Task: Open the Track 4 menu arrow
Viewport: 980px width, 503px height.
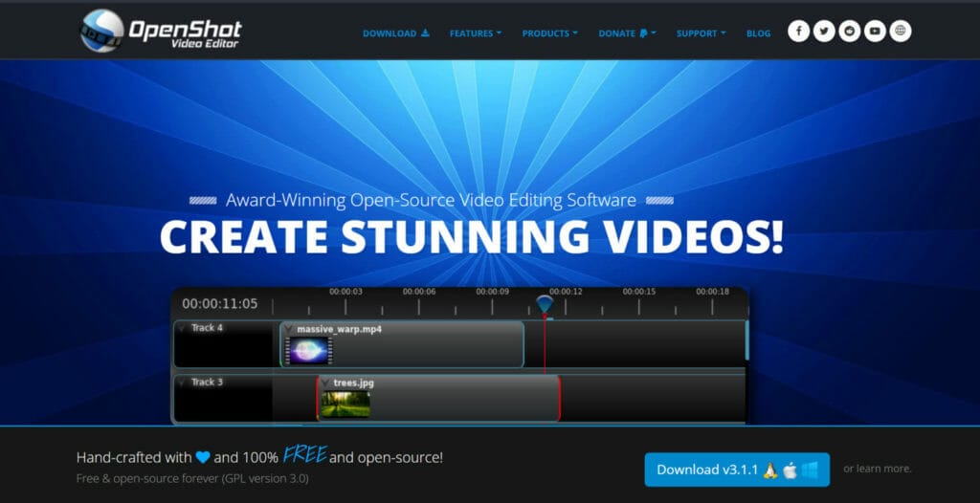Action: tap(182, 328)
